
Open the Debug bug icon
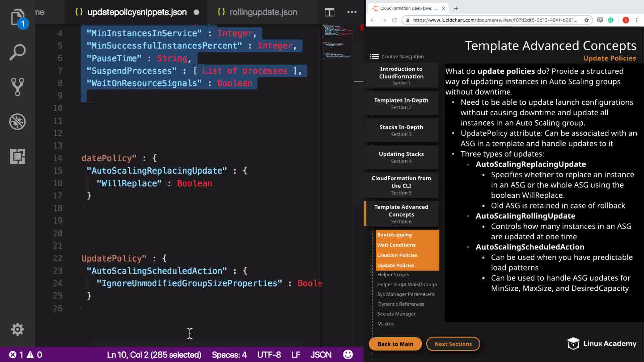coord(17,122)
